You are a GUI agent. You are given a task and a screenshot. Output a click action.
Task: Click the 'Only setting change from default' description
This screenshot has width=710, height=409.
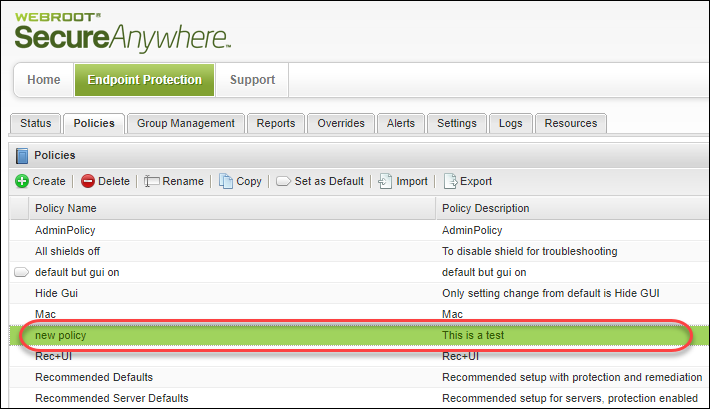pos(551,293)
